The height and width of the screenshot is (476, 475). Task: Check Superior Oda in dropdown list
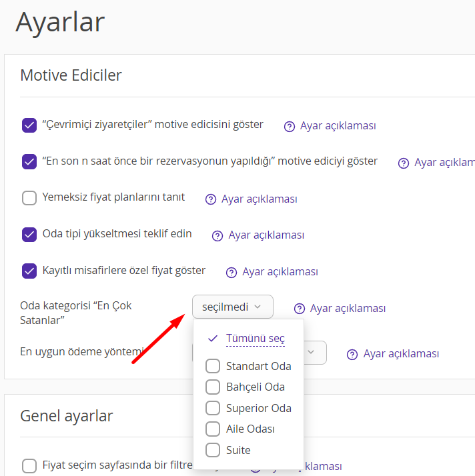point(213,408)
